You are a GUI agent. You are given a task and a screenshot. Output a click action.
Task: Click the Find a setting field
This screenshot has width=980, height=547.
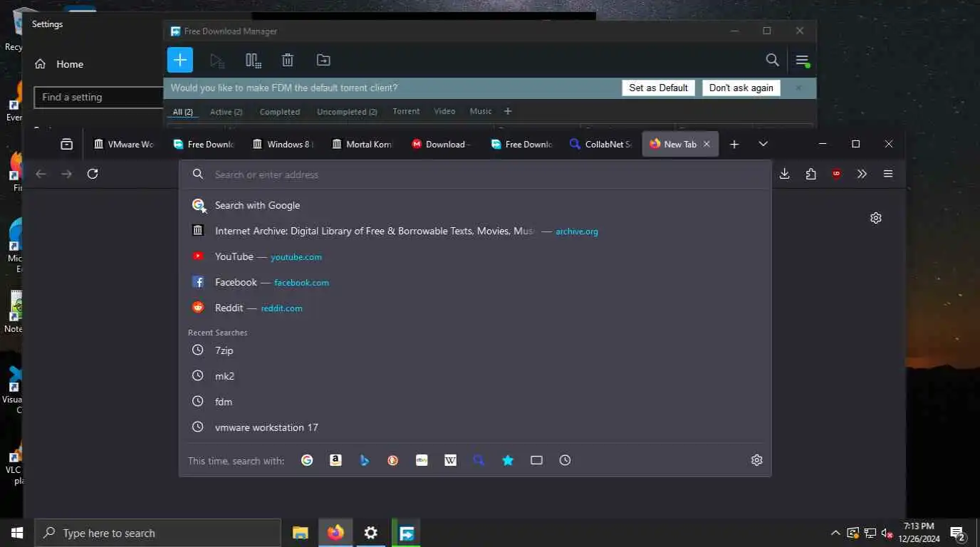98,98
